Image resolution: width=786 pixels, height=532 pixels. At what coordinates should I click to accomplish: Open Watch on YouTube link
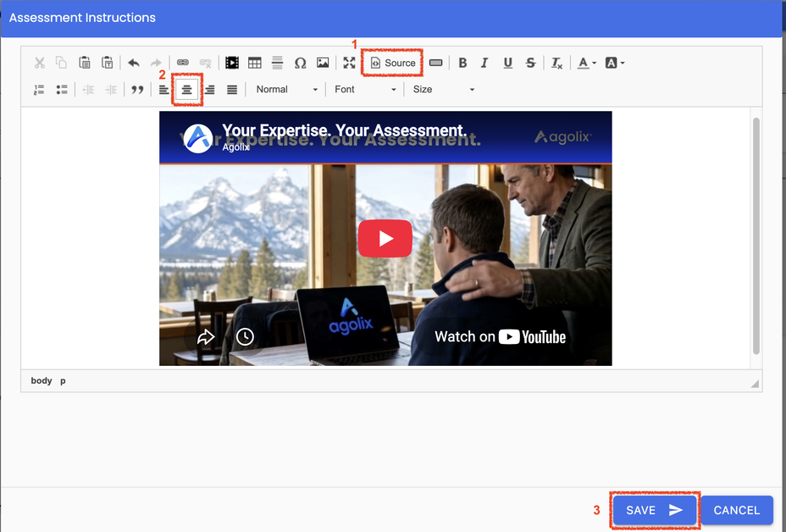point(500,337)
